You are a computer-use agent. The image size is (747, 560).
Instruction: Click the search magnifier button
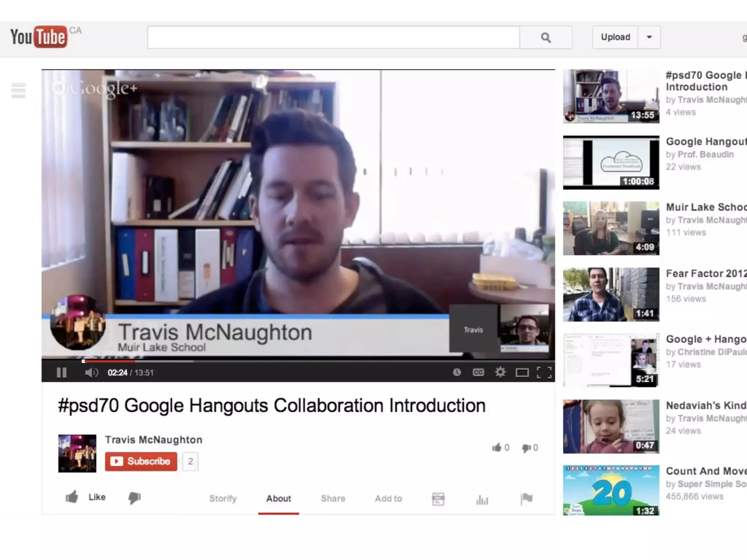point(546,37)
